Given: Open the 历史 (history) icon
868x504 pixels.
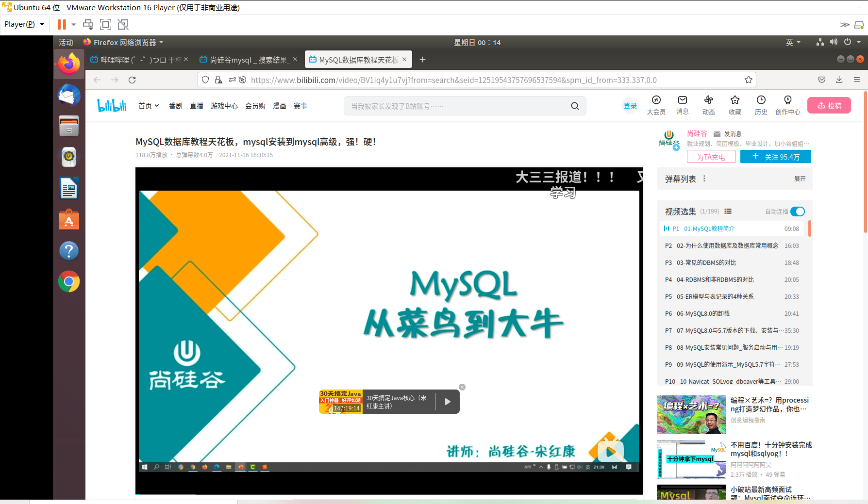Looking at the screenshot, I should click(x=761, y=105).
